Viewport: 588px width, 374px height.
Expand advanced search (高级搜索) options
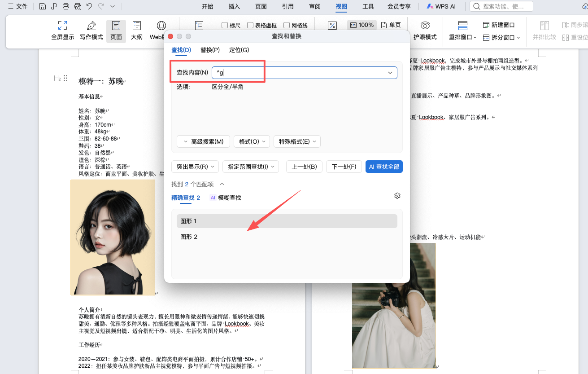pyautogui.click(x=203, y=141)
